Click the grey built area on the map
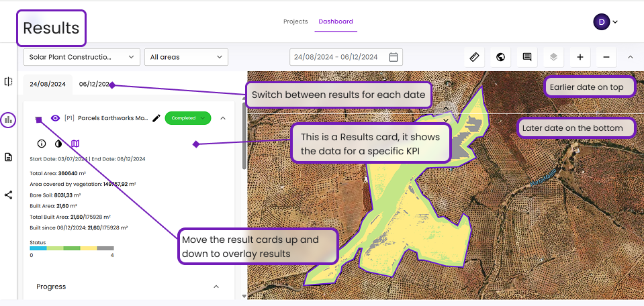 pyautogui.click(x=460, y=148)
